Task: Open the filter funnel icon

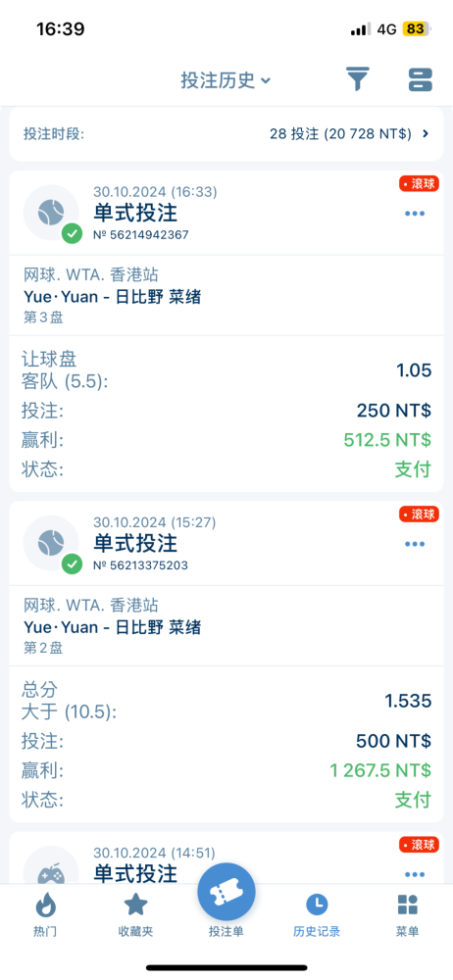Action: tap(359, 80)
